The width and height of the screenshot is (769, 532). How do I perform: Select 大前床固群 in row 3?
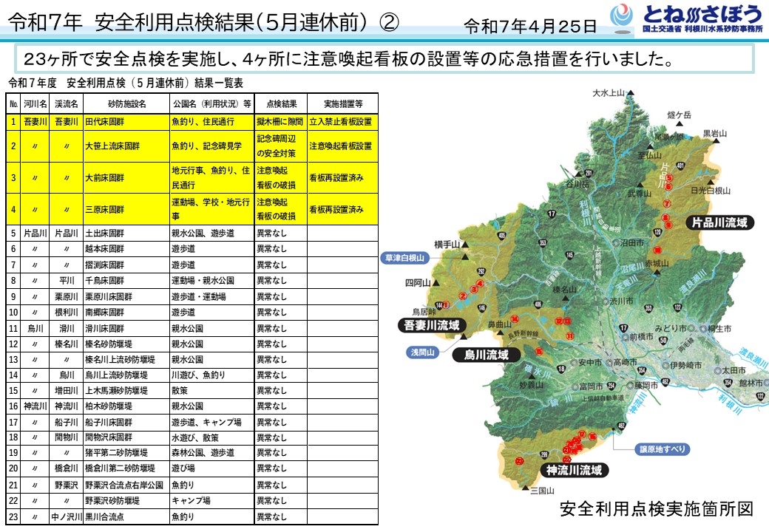[104, 178]
